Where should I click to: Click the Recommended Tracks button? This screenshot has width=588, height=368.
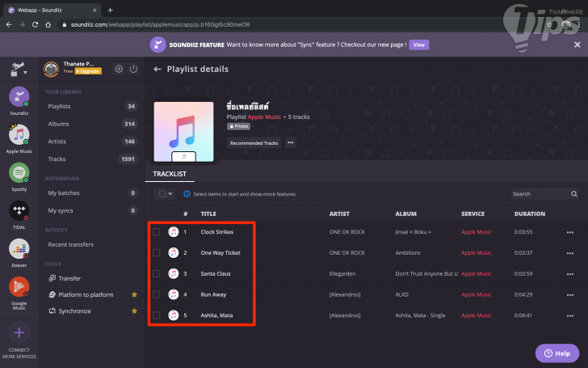click(x=254, y=143)
